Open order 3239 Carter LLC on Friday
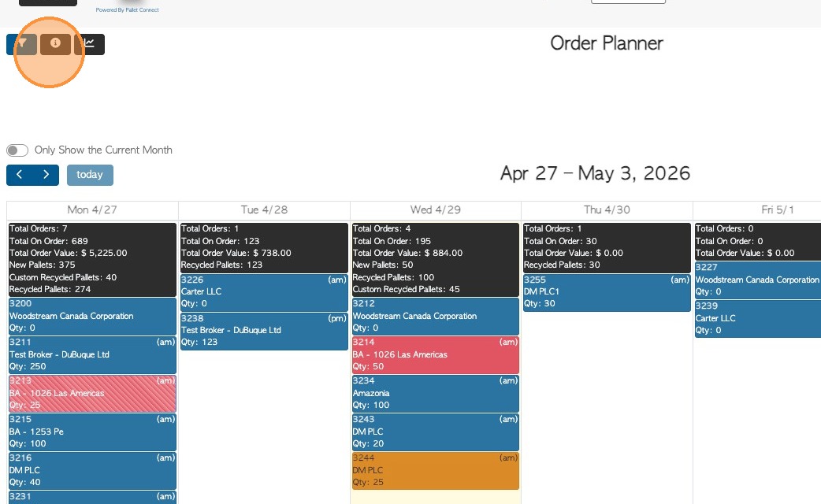Screen dimensions: 821x504 coord(756,318)
